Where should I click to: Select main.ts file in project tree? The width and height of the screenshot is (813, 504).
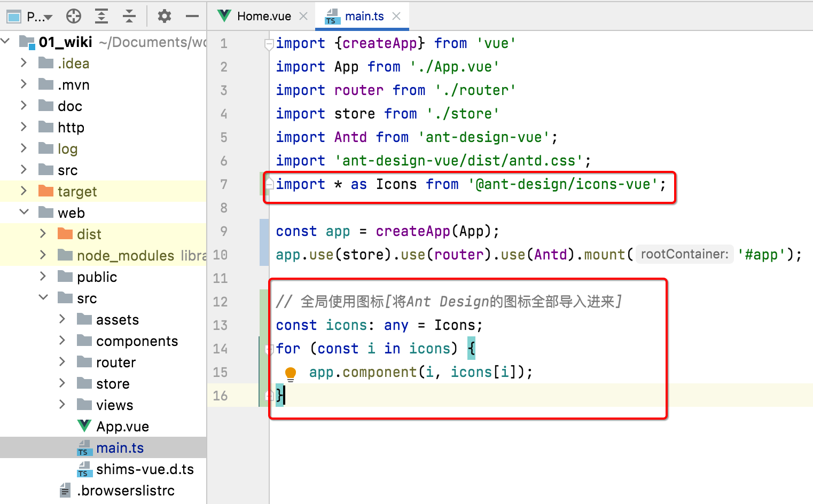[120, 447]
